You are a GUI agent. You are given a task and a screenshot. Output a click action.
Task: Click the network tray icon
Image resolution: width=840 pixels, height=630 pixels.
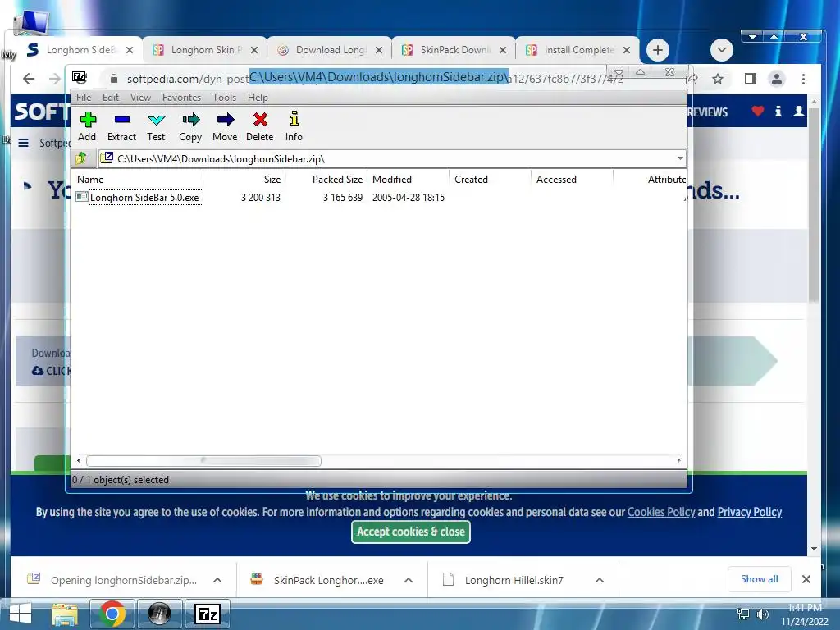click(x=742, y=614)
